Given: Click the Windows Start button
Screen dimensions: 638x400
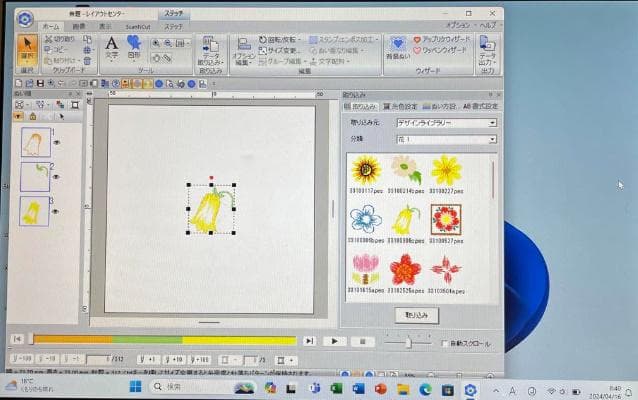Looking at the screenshot, I should point(135,387).
